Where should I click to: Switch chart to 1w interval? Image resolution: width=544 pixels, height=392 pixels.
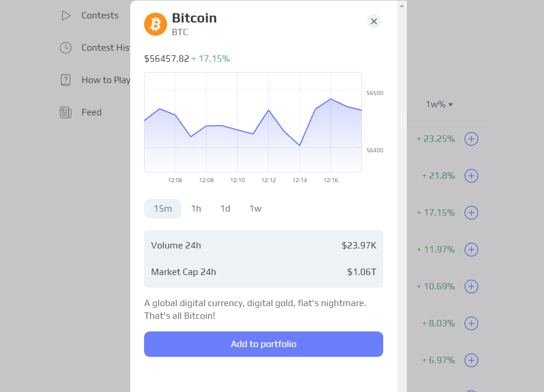(255, 209)
